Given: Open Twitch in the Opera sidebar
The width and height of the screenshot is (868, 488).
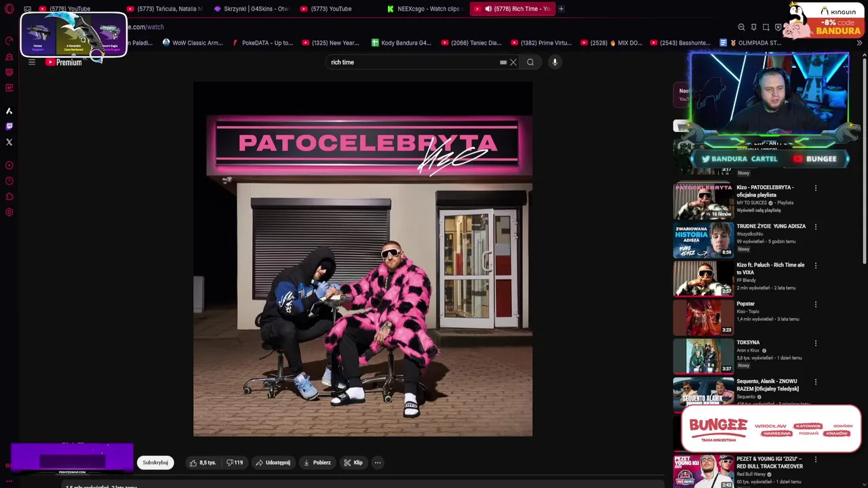Looking at the screenshot, I should tap(9, 126).
